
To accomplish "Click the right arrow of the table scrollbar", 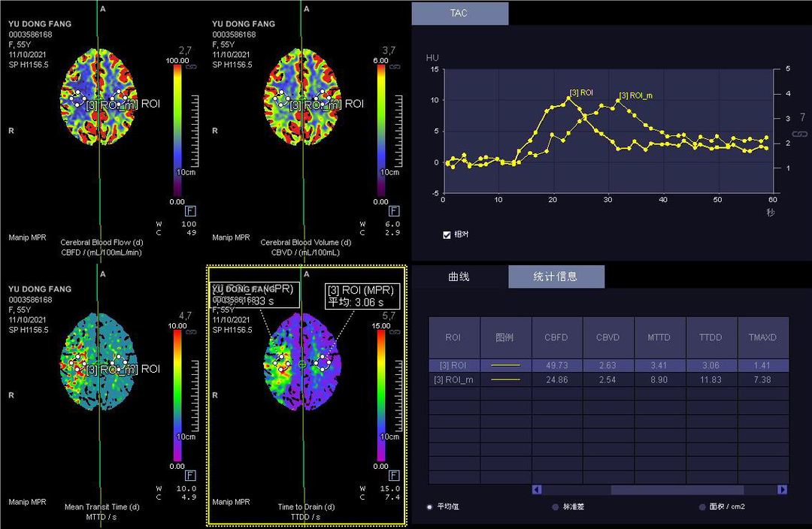I will 783,489.
